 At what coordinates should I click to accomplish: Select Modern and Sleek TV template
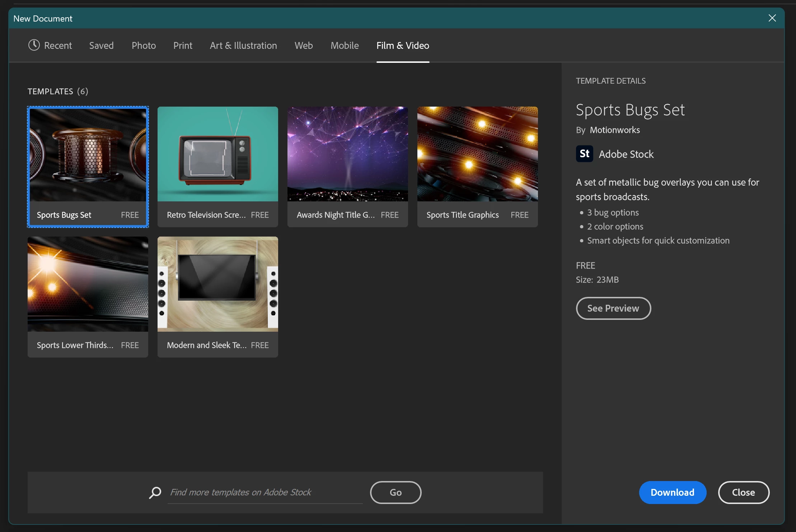tap(217, 284)
